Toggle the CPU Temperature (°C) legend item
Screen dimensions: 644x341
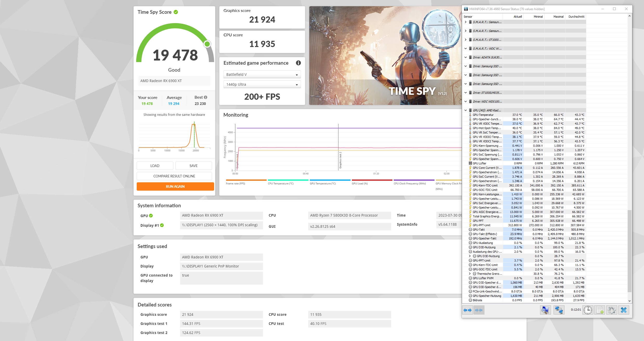tap(288, 182)
